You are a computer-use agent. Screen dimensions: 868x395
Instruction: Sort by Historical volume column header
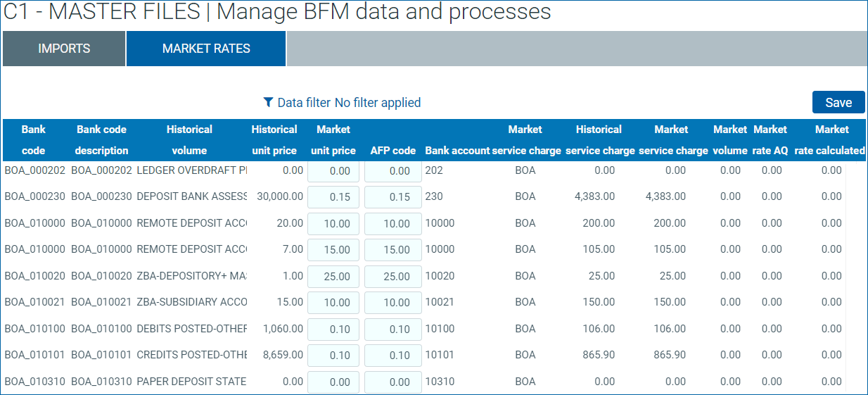coord(189,140)
